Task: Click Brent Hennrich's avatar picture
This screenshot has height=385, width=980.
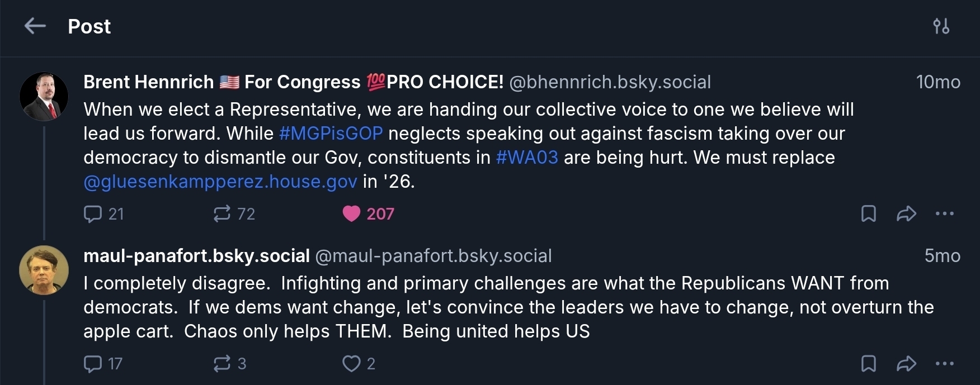Action: tap(44, 96)
